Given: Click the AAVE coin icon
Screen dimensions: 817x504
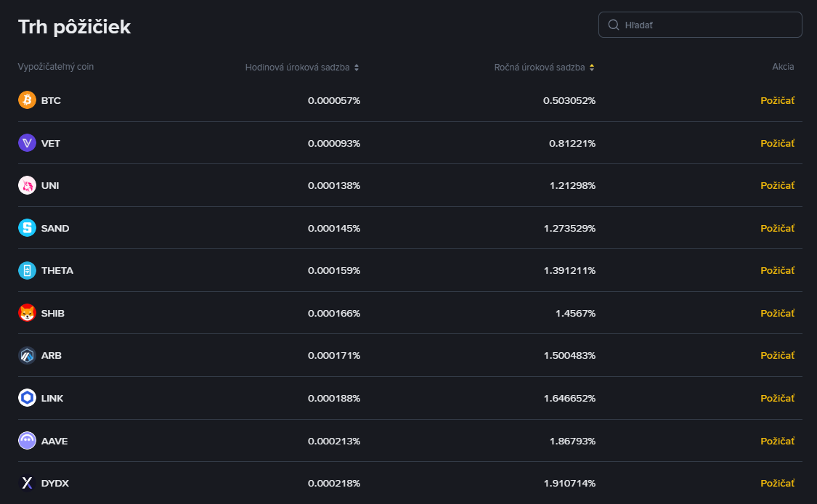Looking at the screenshot, I should tap(27, 441).
